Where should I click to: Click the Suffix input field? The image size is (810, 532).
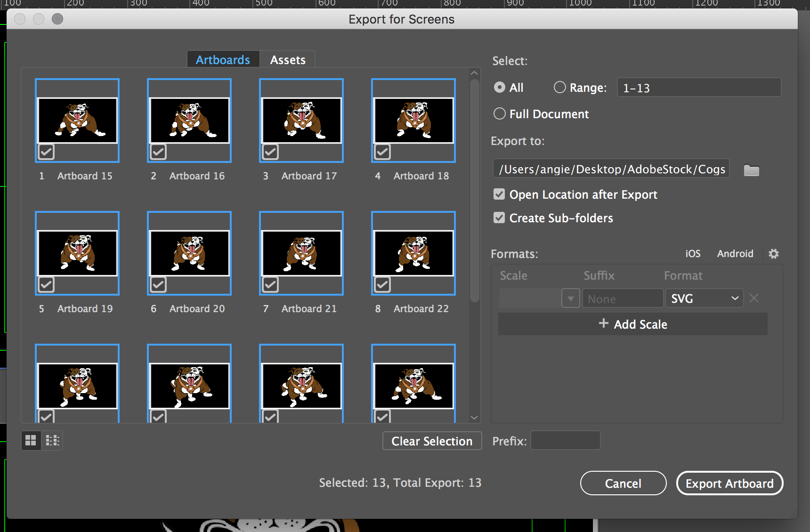click(x=623, y=298)
